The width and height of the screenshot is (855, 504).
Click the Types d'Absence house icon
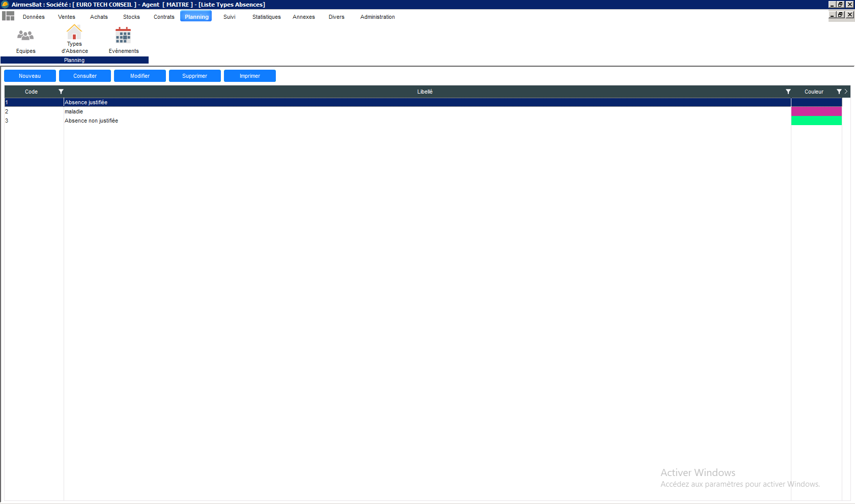point(74,33)
